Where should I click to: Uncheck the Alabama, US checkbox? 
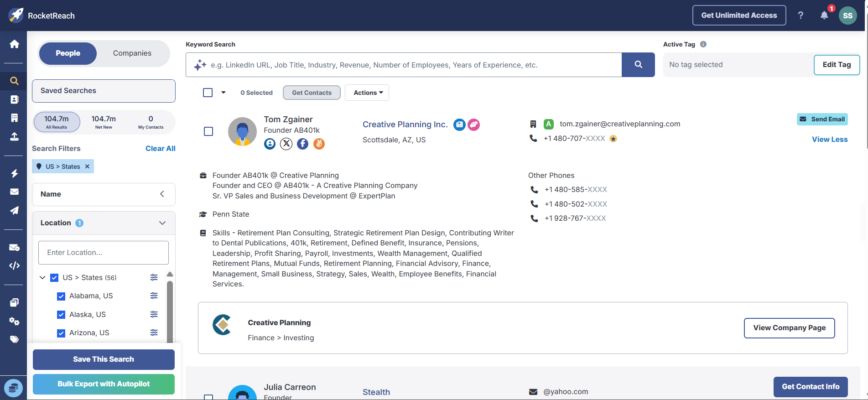pyautogui.click(x=61, y=296)
